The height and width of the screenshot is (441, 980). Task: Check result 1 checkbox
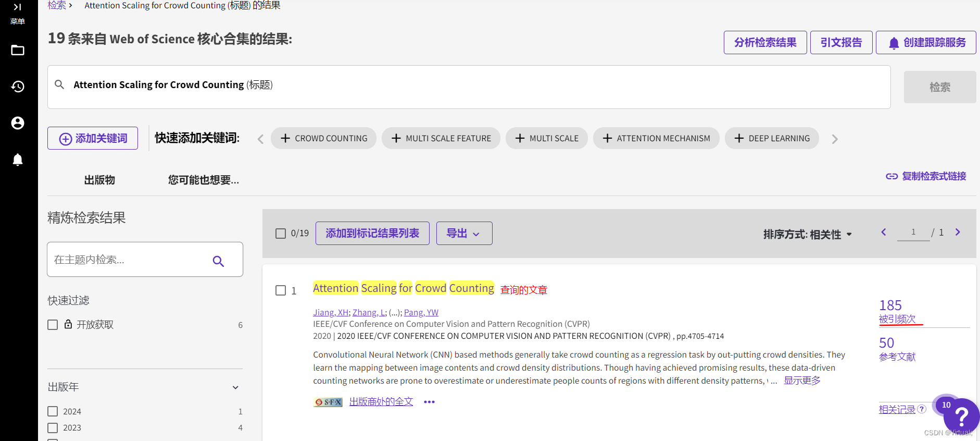coord(281,290)
